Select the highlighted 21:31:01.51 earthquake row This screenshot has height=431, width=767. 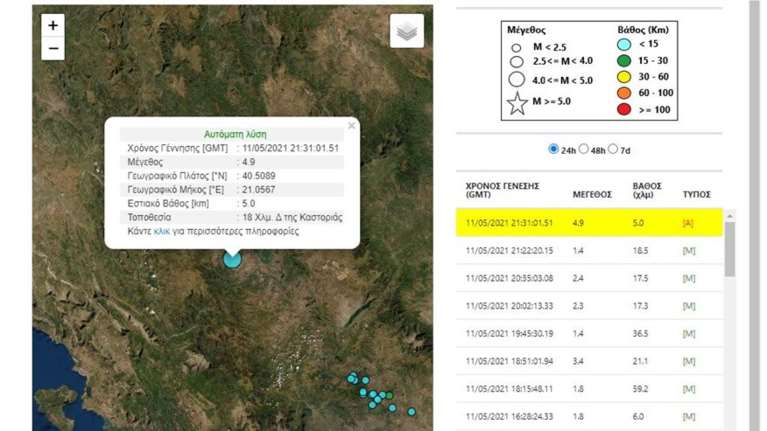(590, 222)
